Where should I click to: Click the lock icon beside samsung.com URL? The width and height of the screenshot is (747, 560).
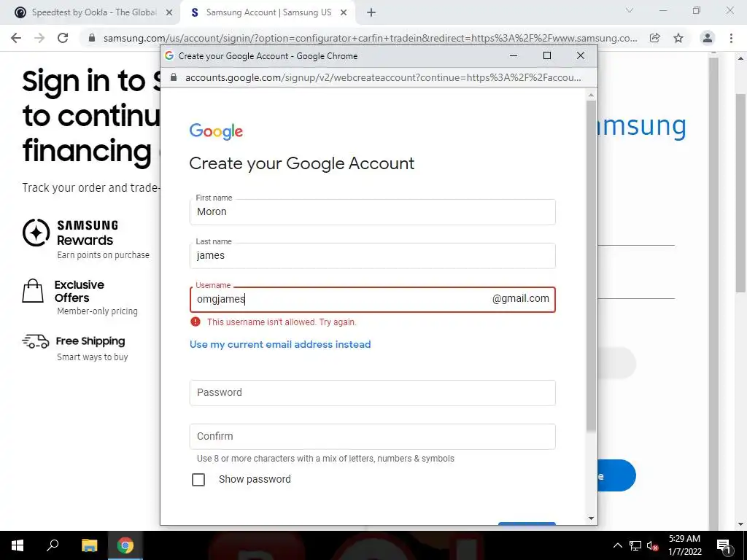coord(92,38)
